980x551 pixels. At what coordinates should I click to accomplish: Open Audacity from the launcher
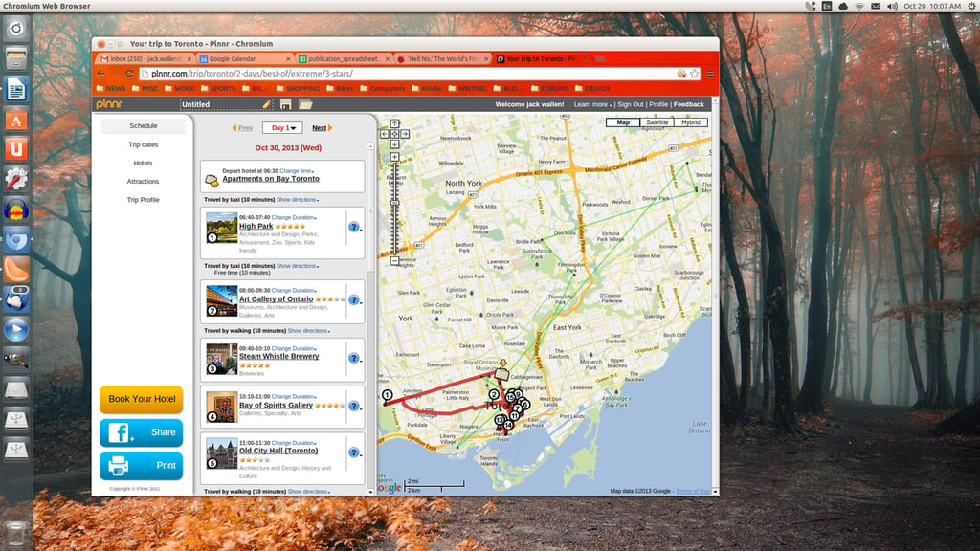click(x=16, y=209)
